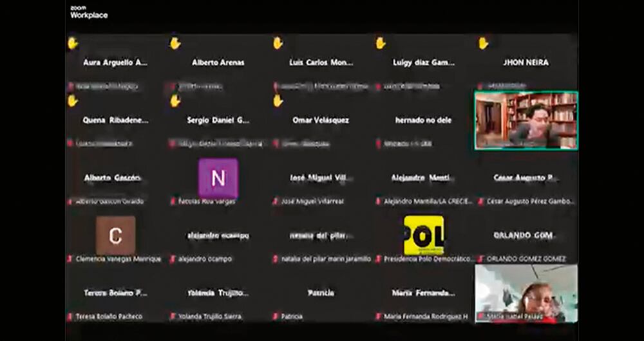Click the raised hand icon above Luis Carlos Mon...
The width and height of the screenshot is (644, 341).
(278, 43)
